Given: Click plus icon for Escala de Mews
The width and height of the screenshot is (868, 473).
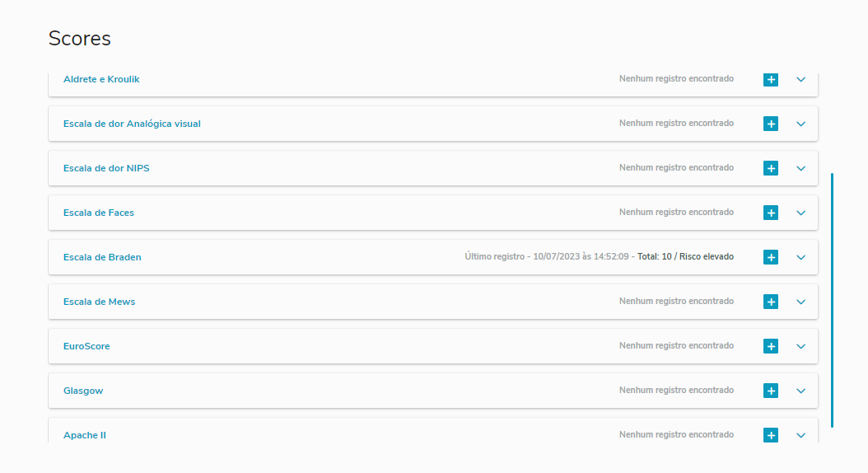Looking at the screenshot, I should click(771, 302).
